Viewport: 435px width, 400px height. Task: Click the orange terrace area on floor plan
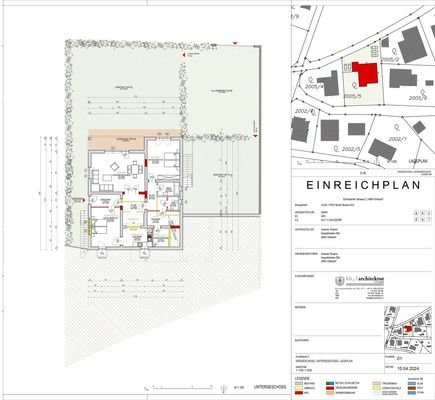117,141
